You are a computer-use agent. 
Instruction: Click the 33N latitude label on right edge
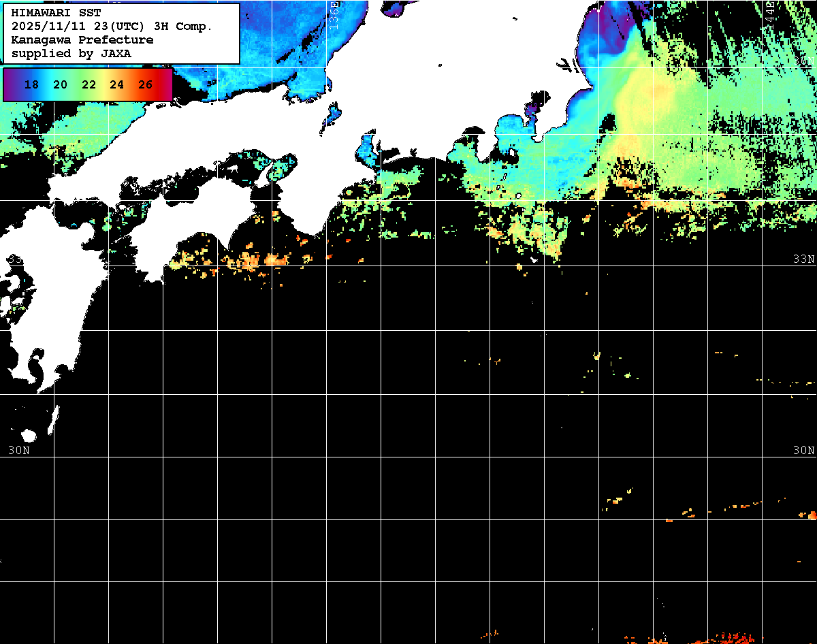coord(803,259)
